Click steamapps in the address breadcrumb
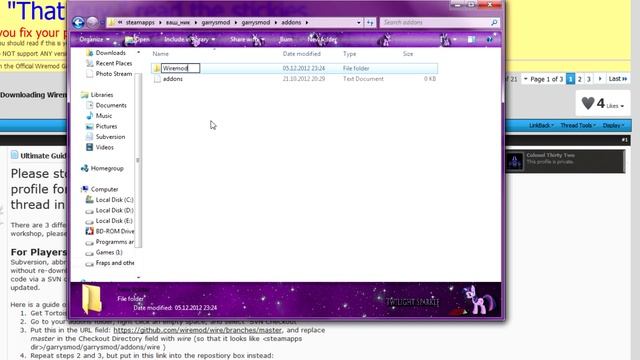640x360 pixels. 140,23
